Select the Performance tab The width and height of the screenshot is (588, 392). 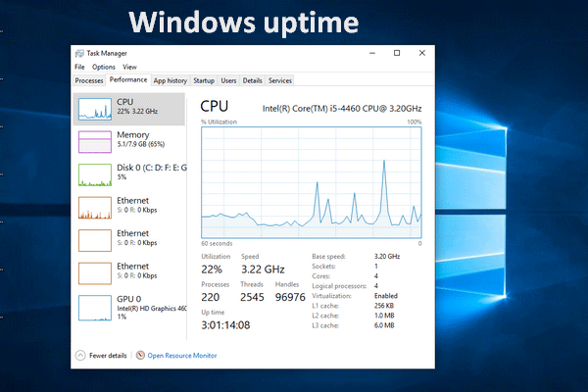[128, 80]
